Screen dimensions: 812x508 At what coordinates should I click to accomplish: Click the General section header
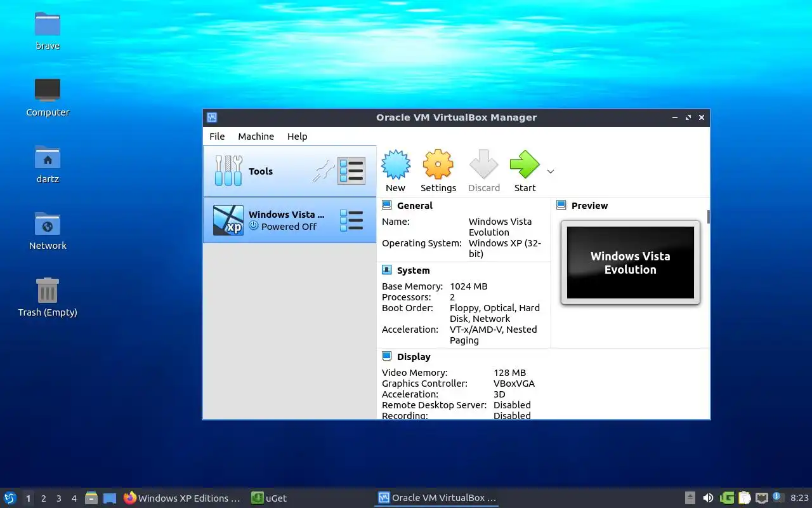point(415,206)
